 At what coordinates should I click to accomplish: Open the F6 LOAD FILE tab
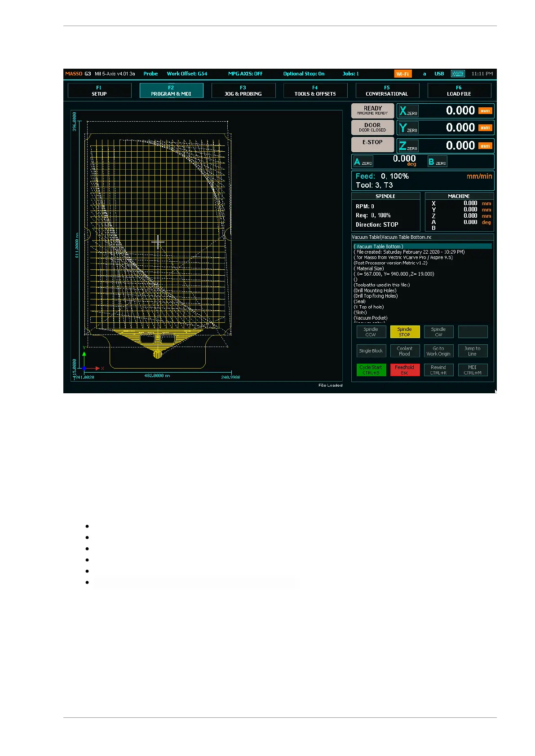[x=459, y=91]
